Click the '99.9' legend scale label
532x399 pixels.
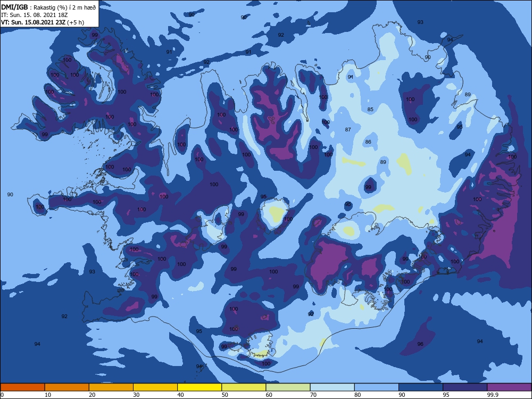pos(493,395)
